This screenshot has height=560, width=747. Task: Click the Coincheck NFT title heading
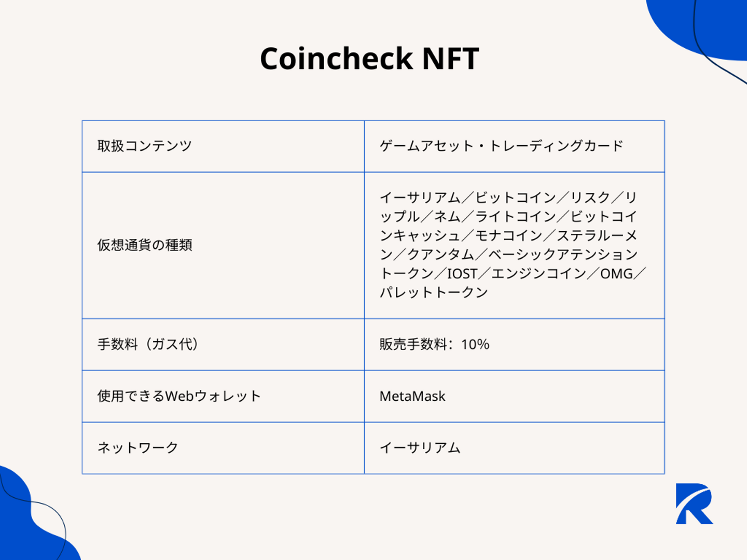tap(369, 58)
